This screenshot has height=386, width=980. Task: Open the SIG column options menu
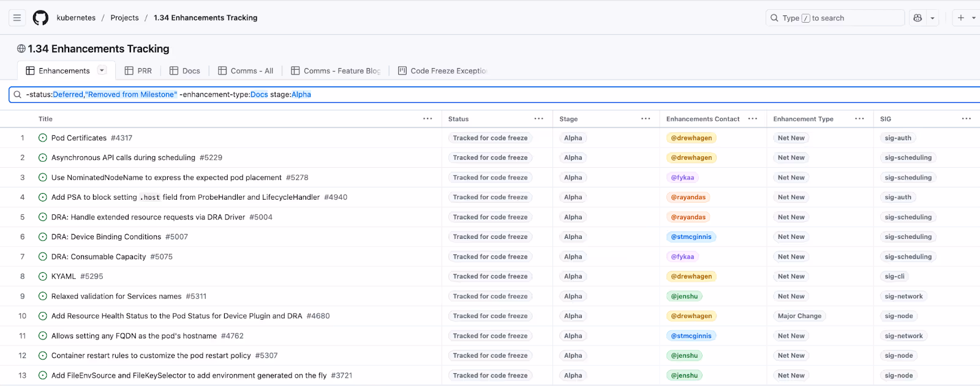pyautogui.click(x=966, y=119)
